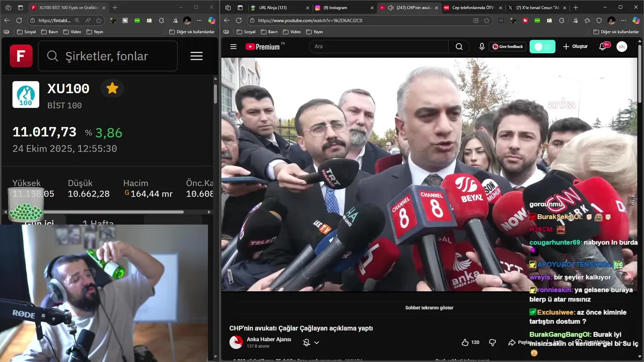Focus the YouTube Ara search box
The image size is (644, 362).
tap(378, 46)
